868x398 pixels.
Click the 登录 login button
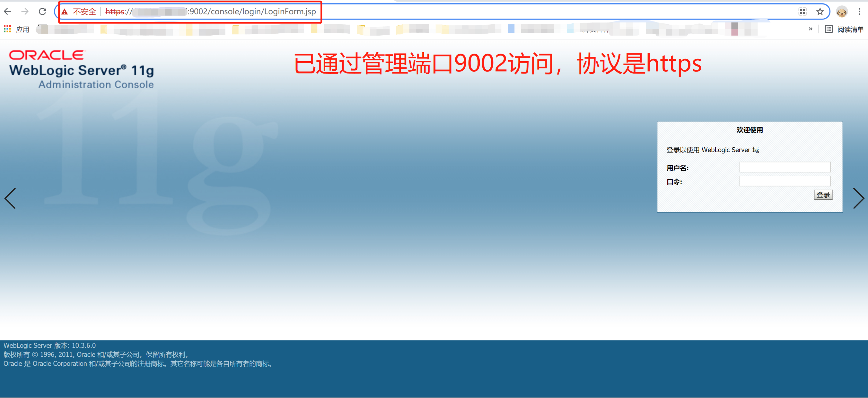(823, 195)
